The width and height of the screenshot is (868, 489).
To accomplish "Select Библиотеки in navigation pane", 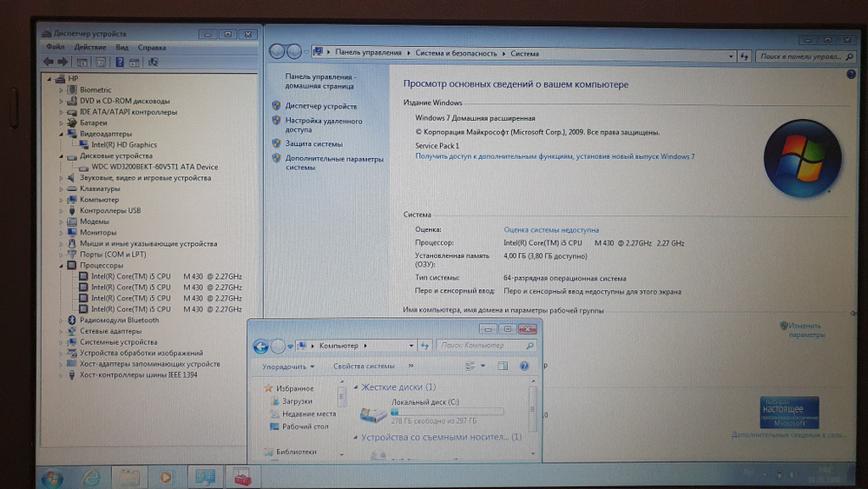I will pyautogui.click(x=296, y=452).
